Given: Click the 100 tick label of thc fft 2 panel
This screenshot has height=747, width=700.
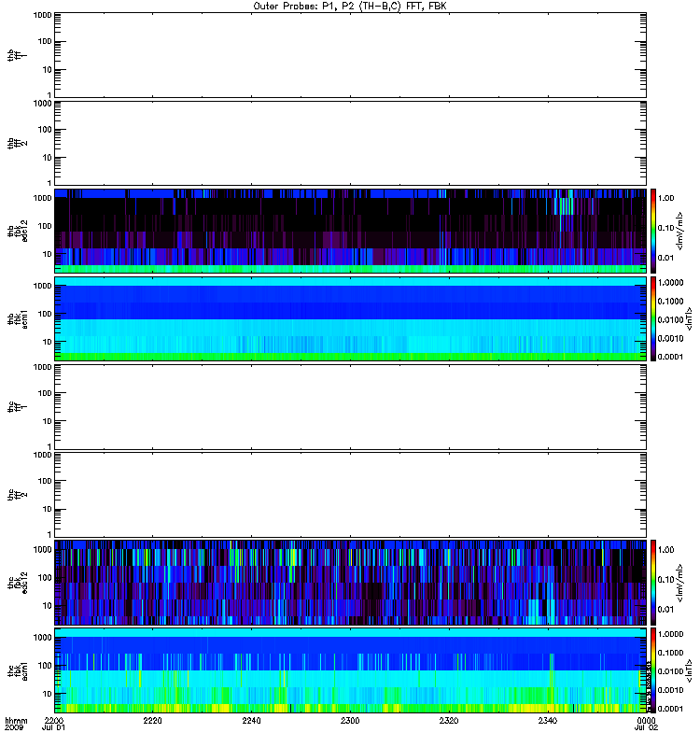Looking at the screenshot, I should [x=45, y=481].
